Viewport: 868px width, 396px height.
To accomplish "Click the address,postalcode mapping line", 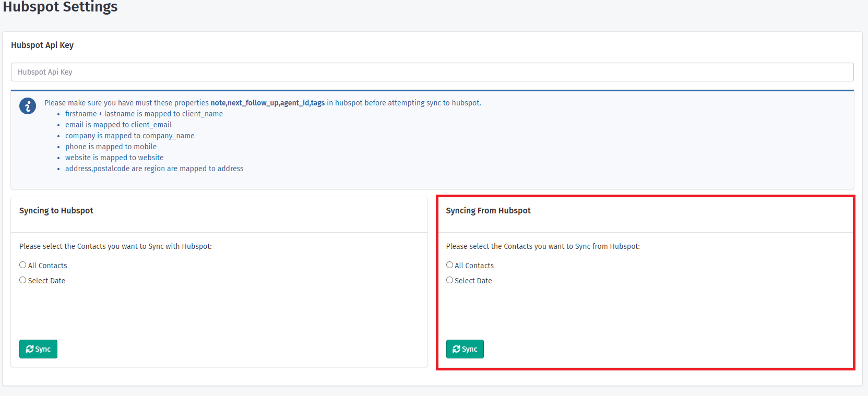I will tap(154, 169).
